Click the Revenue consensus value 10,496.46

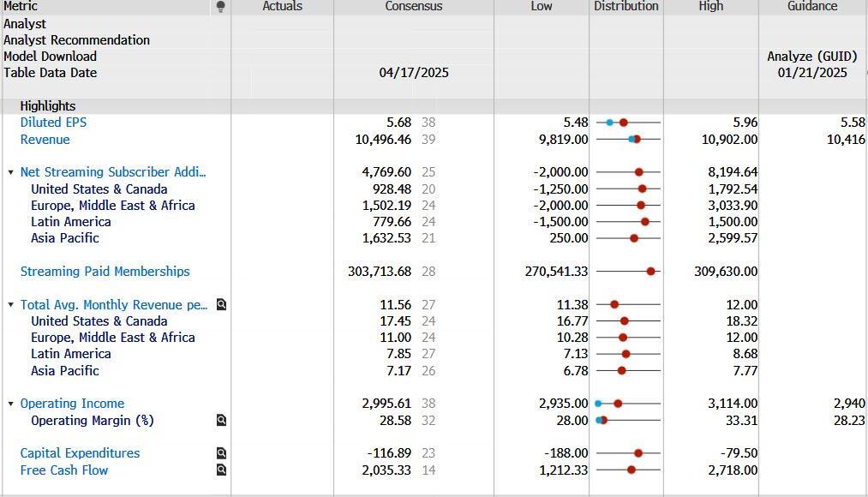click(383, 140)
